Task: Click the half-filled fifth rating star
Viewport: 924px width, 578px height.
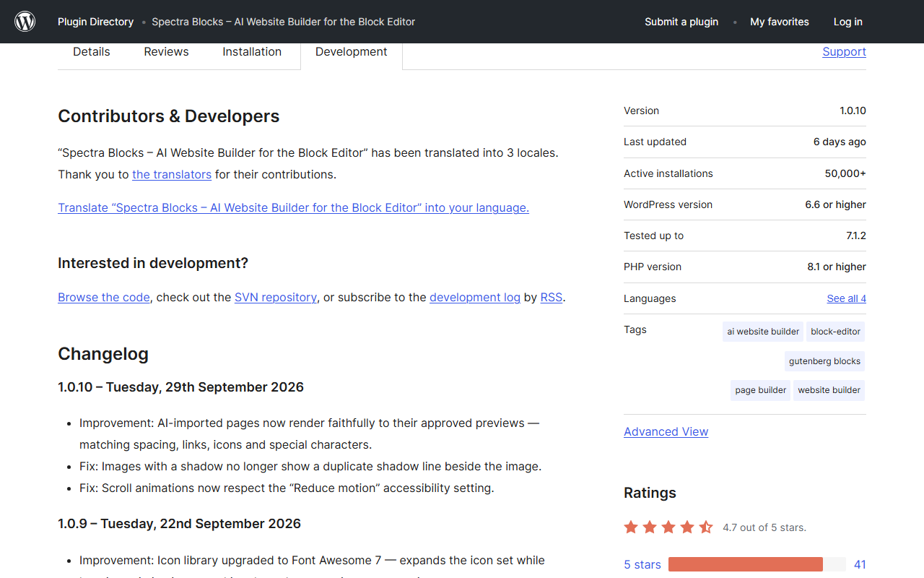Action: click(x=706, y=527)
